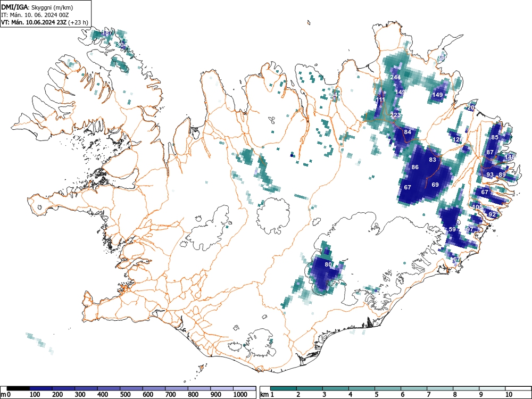Click the visibility value 223
This screenshot has height=399, width=532.
[395, 115]
